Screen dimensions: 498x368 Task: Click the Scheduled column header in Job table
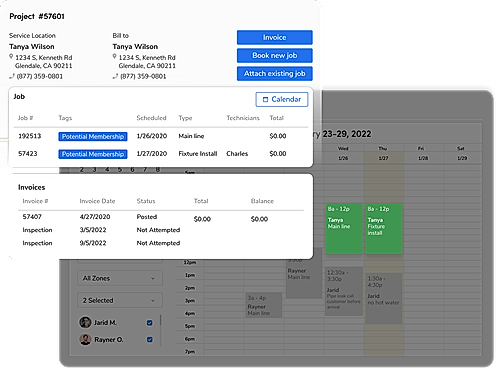click(151, 118)
